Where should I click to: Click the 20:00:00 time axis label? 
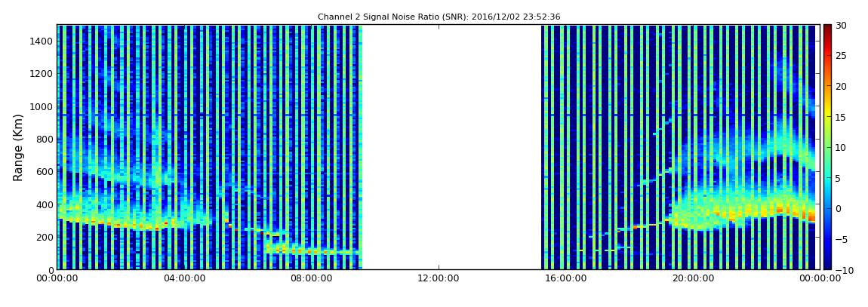tap(693, 279)
